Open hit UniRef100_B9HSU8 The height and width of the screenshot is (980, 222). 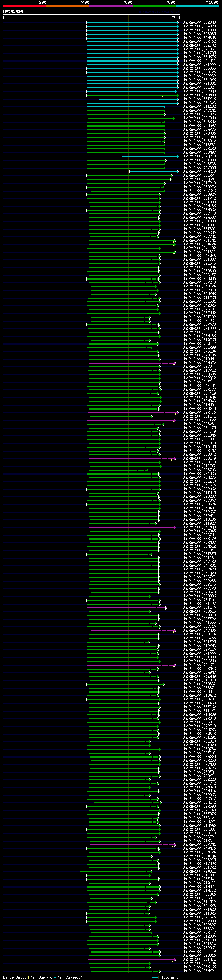click(x=199, y=38)
